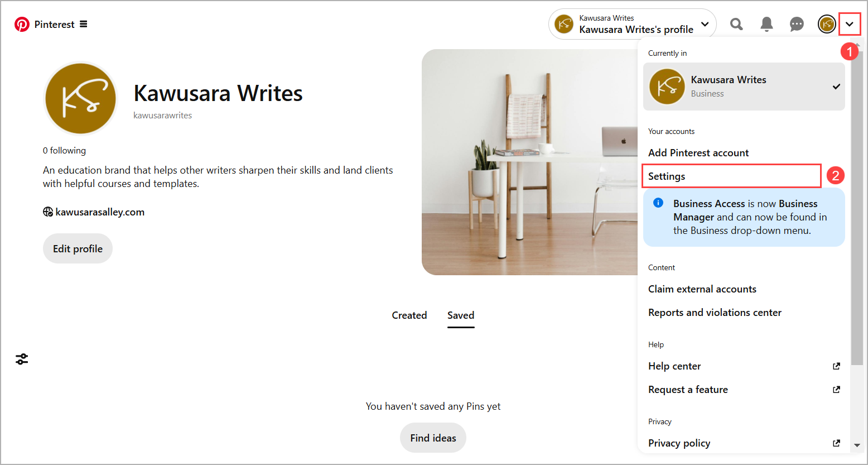The image size is (868, 465).
Task: Open the search magnifier icon
Action: [736, 24]
